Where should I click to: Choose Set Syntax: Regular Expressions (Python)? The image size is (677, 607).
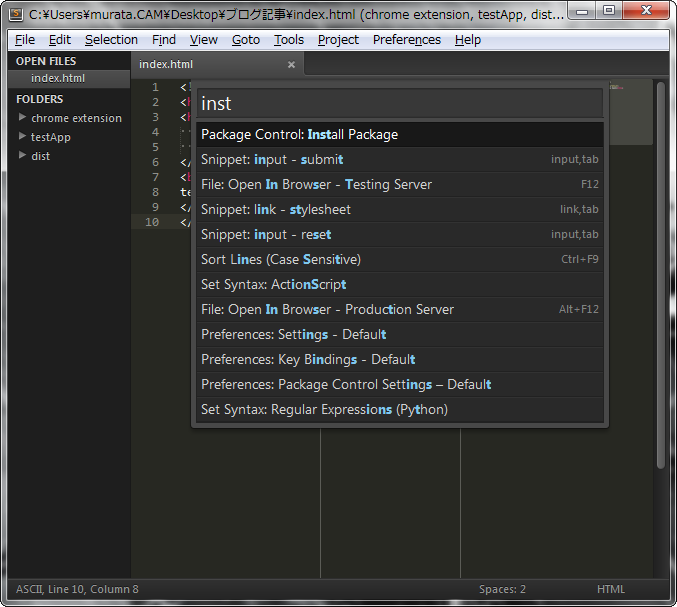point(400,410)
